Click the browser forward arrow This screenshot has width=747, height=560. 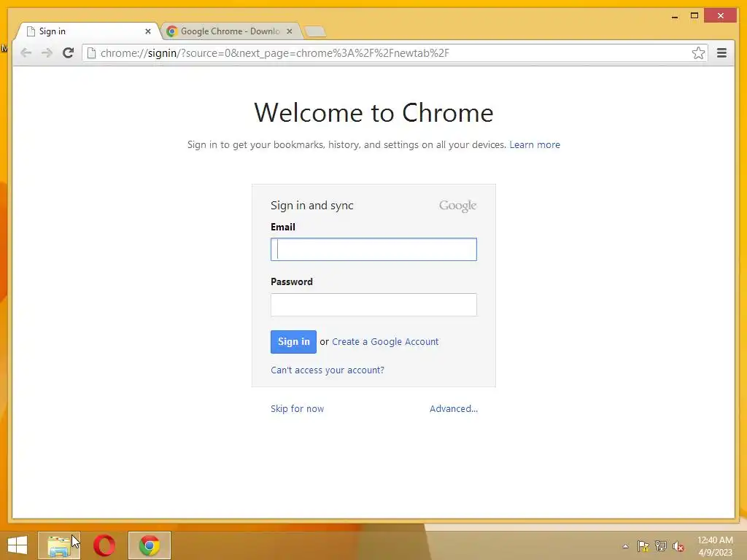pos(47,52)
